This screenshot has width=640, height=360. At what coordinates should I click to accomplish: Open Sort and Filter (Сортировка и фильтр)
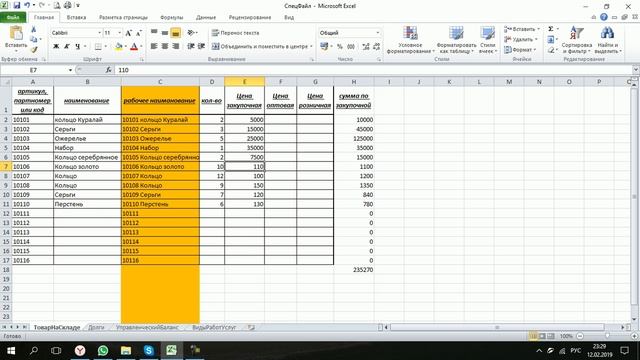(577, 40)
